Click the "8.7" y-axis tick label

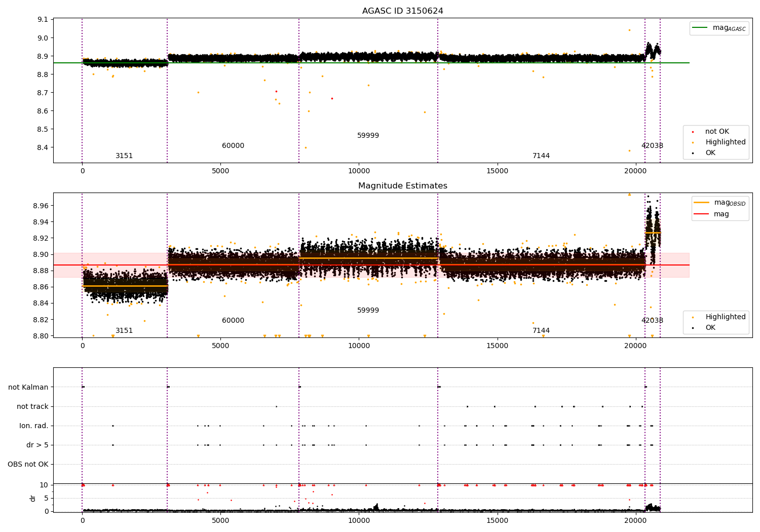click(x=43, y=93)
